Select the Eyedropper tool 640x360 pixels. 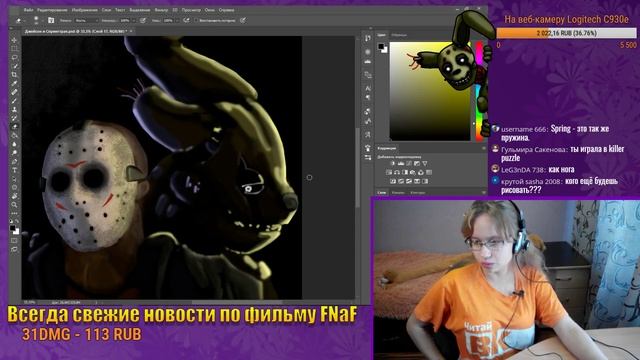[14, 83]
